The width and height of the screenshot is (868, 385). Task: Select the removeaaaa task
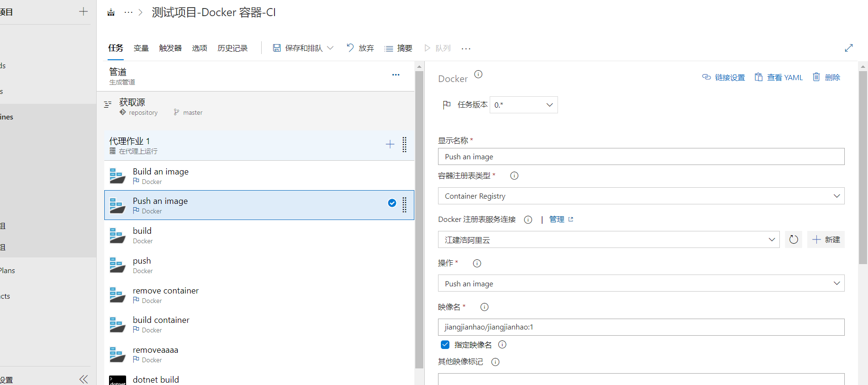[259, 354]
